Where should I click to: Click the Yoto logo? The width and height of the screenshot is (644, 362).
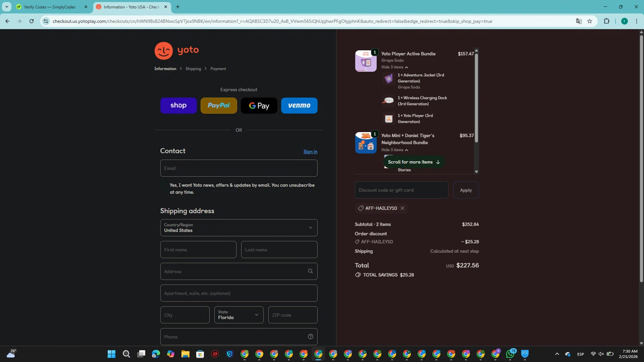[x=176, y=51]
